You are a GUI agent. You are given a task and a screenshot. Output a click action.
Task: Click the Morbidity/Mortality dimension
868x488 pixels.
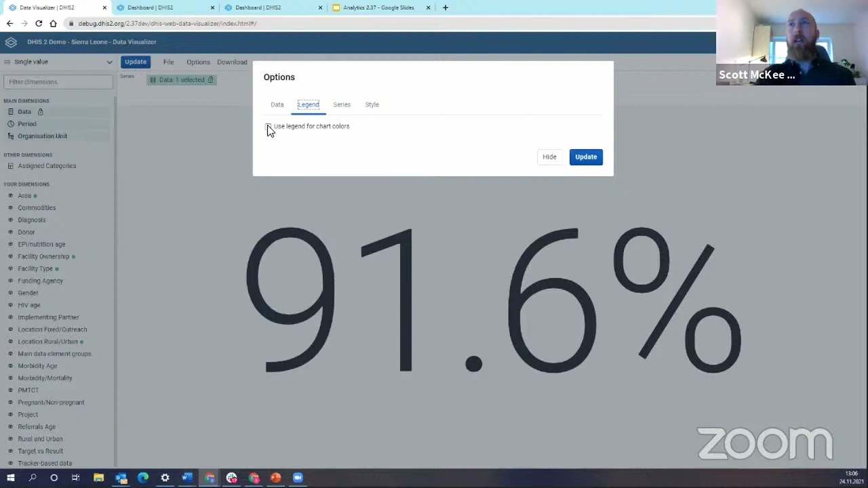tap(45, 378)
